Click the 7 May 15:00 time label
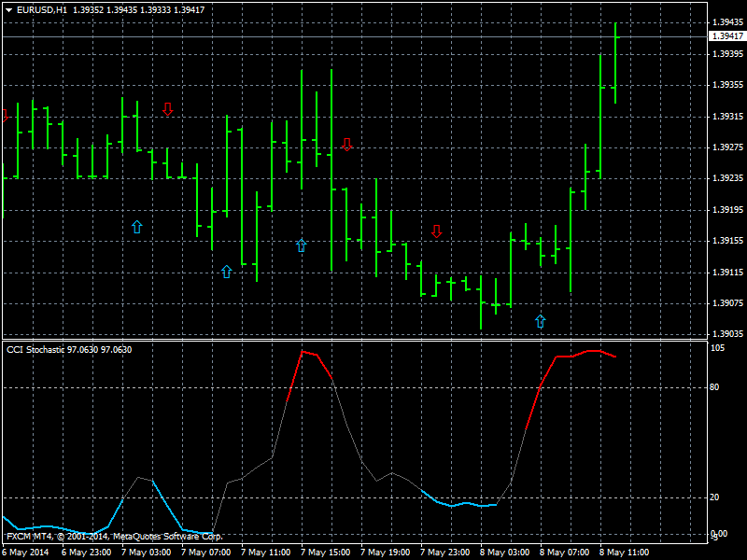Screen dimensions: 747x560 [x=325, y=553]
